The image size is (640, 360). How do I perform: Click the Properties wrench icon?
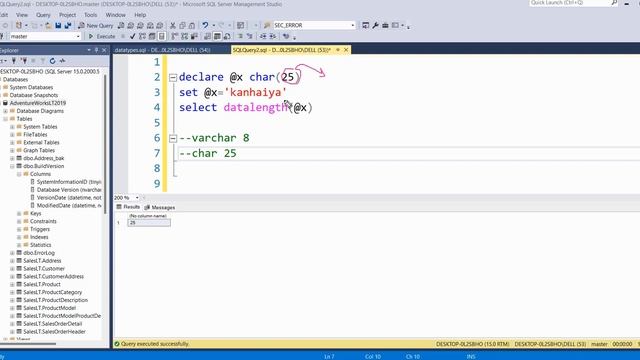[x=375, y=25]
